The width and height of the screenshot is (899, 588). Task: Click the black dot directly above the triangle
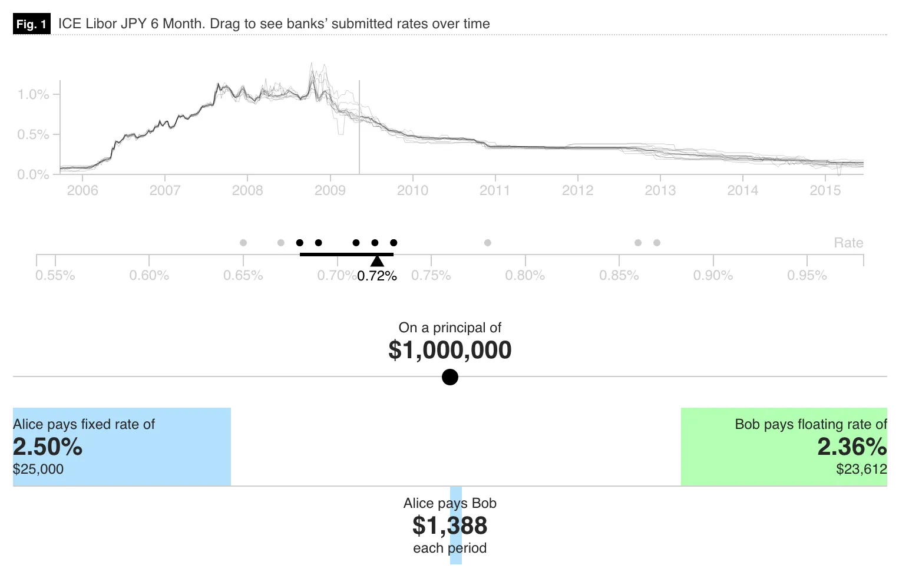(x=375, y=243)
